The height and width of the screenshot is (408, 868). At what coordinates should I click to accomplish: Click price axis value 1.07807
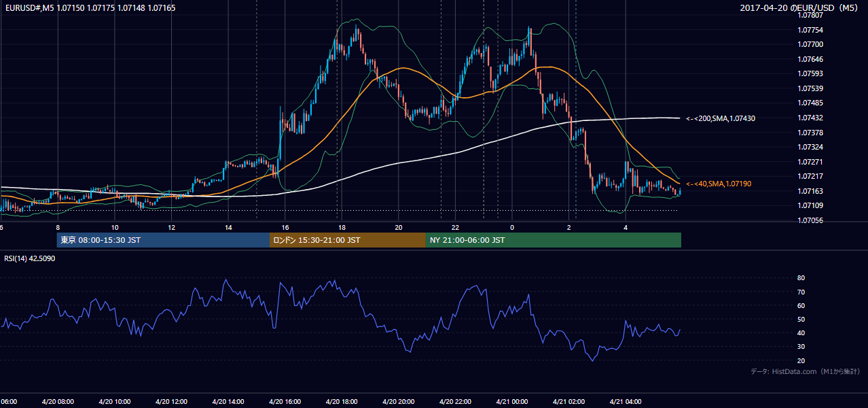pyautogui.click(x=811, y=15)
